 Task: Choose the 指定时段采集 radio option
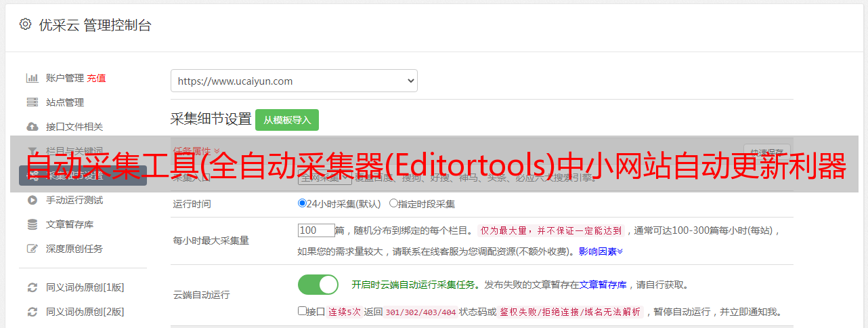(x=393, y=203)
